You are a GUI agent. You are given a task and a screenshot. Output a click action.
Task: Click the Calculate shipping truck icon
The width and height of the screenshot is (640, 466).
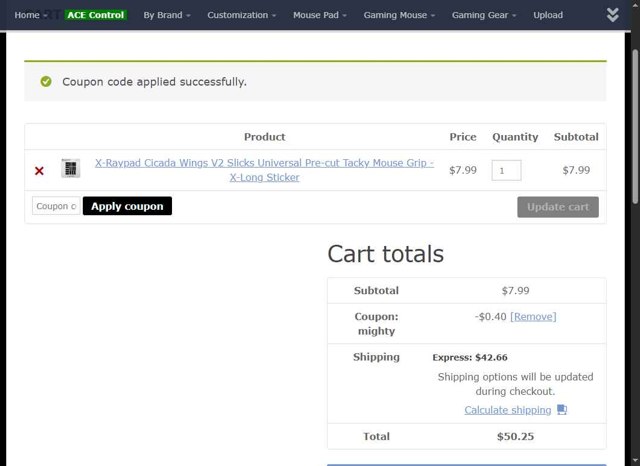click(x=562, y=409)
